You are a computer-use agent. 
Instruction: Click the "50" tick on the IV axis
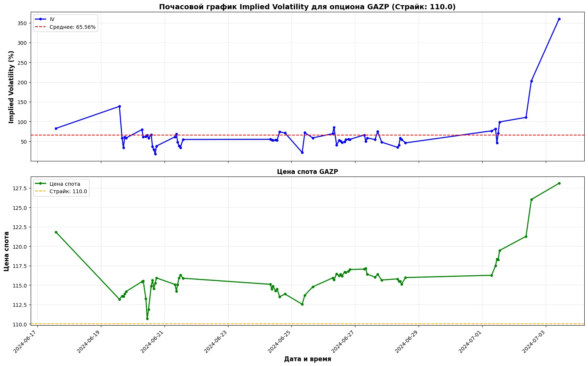24,142
